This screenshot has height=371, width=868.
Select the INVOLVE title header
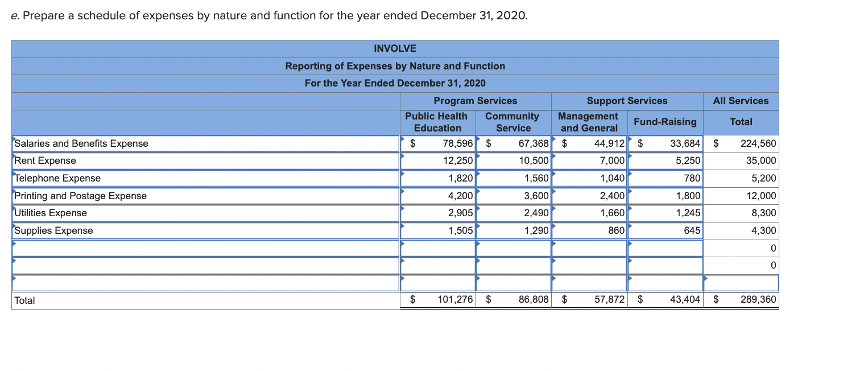pos(395,48)
